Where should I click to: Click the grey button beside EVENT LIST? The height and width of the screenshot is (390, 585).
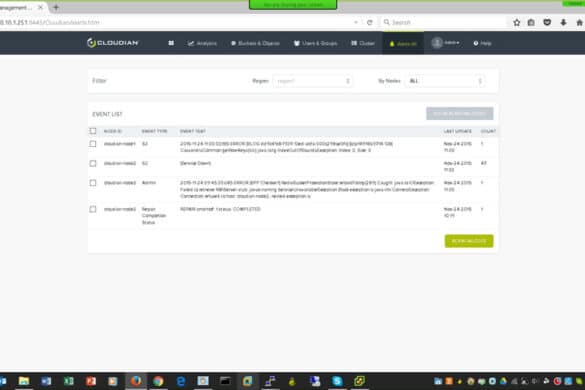pos(460,113)
